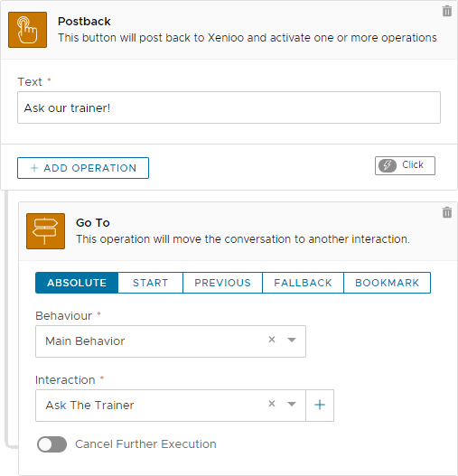Clear the Ask The Trainer interaction selection
This screenshot has width=458, height=476.
pyautogui.click(x=272, y=404)
